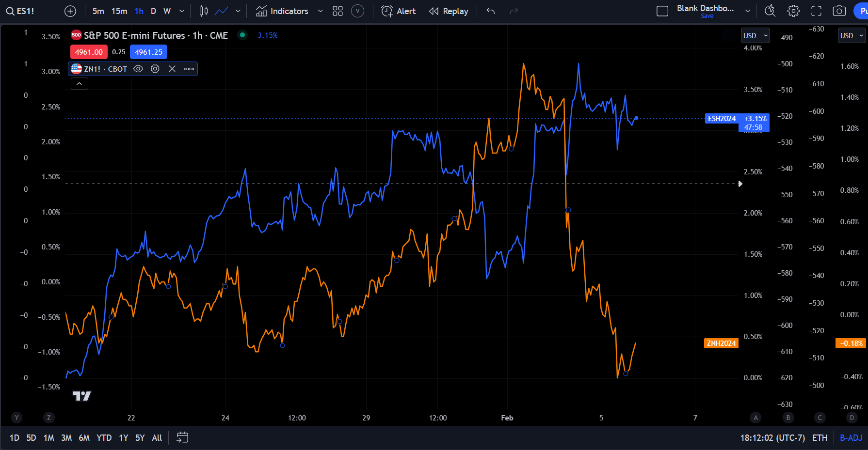Undo the last chart action
Image resolution: width=868 pixels, height=450 pixels.
point(491,11)
